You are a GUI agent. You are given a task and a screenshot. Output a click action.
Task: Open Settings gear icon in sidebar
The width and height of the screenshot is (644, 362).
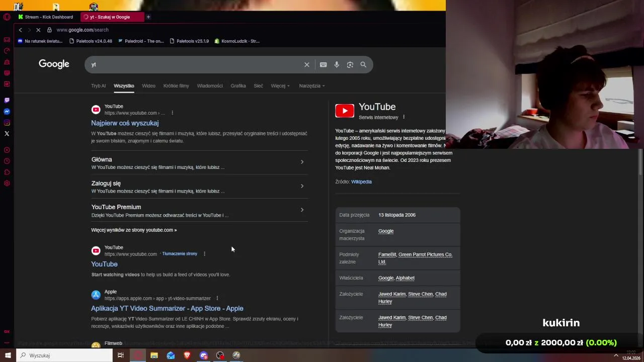tap(7, 183)
